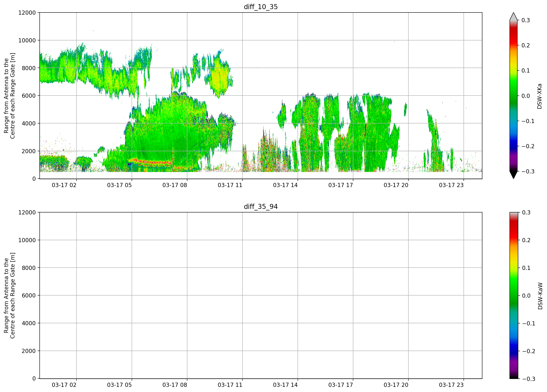Click '03-17 23' under the diff_35_94 plot

[451, 385]
